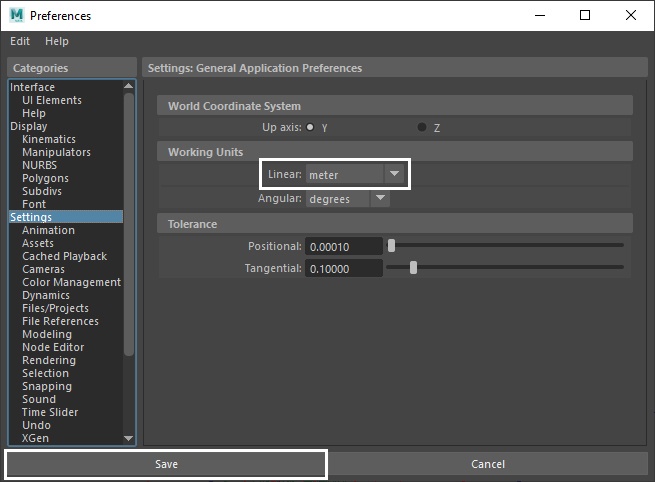Image resolution: width=655 pixels, height=482 pixels.
Task: Select the Kinematics category
Action: point(49,139)
